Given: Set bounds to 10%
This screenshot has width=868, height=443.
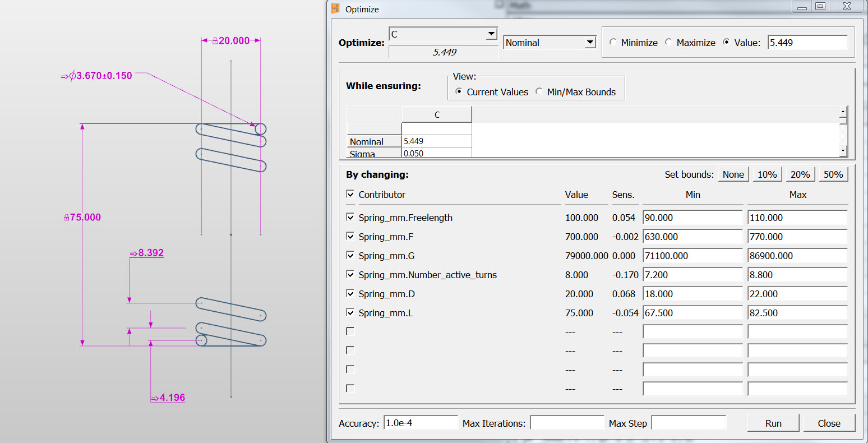Looking at the screenshot, I should [x=767, y=174].
